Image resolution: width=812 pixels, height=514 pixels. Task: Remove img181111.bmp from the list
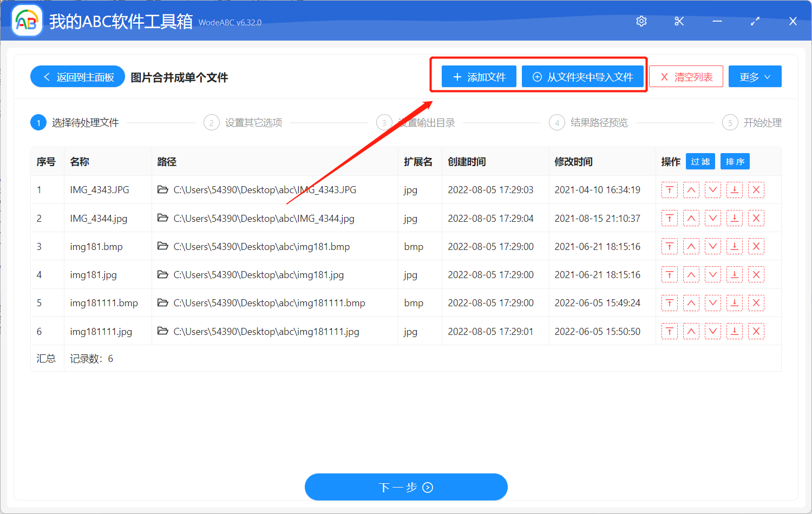[x=756, y=302]
